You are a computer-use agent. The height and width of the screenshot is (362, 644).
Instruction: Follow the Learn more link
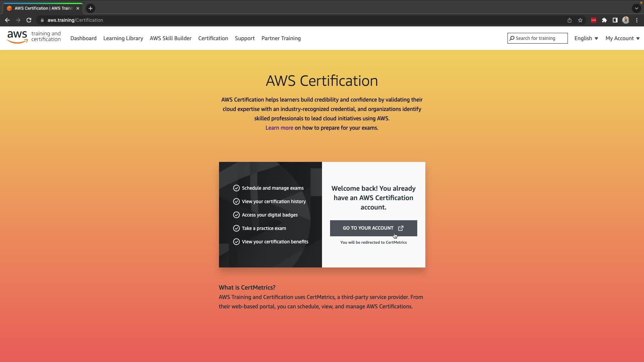279,128
